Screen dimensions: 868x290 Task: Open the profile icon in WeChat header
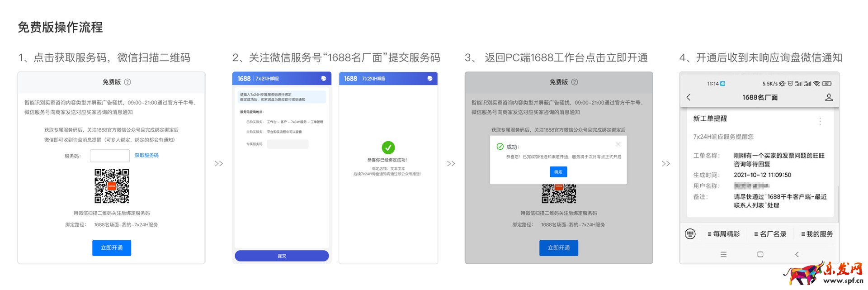(829, 97)
